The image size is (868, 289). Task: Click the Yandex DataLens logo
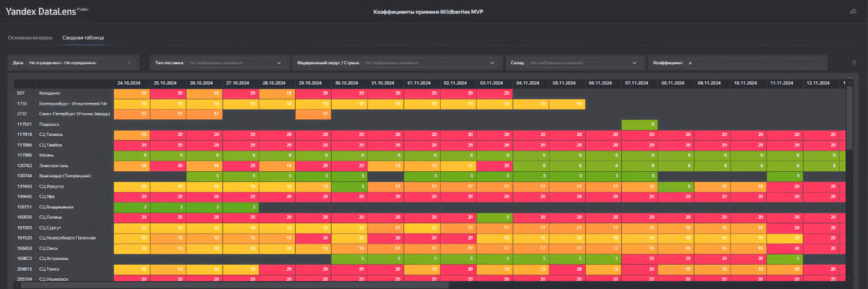click(x=41, y=12)
